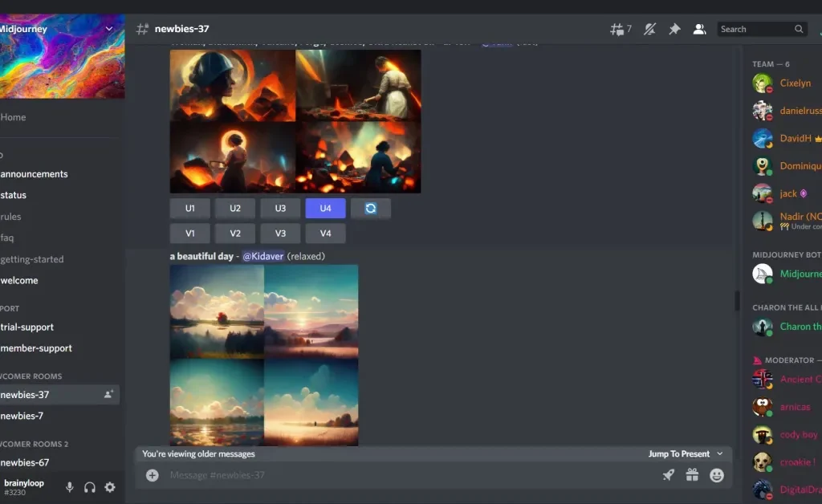The width and height of the screenshot is (822, 504).
Task: Open the beautiful day image grid
Action: point(263,356)
